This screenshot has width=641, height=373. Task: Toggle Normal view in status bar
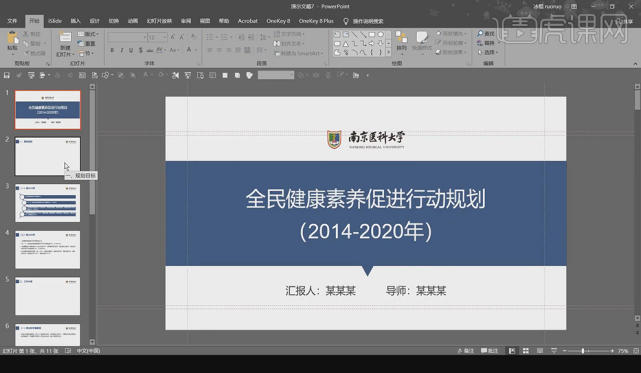[x=512, y=351]
